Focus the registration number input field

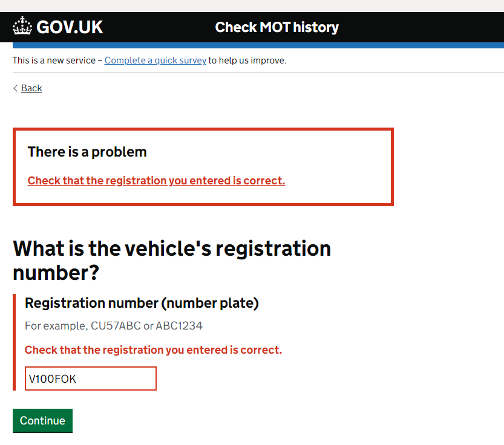pos(91,378)
